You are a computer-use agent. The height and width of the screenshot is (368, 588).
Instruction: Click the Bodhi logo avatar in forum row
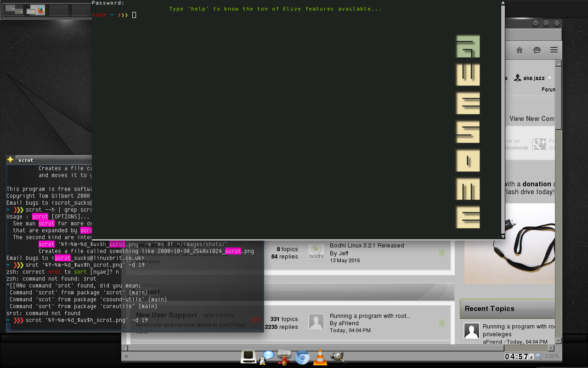316,251
